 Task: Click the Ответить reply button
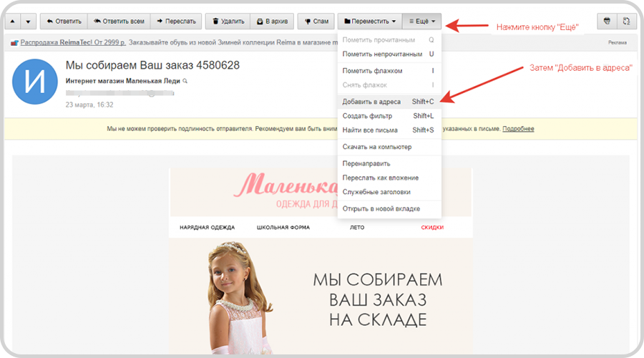point(63,21)
